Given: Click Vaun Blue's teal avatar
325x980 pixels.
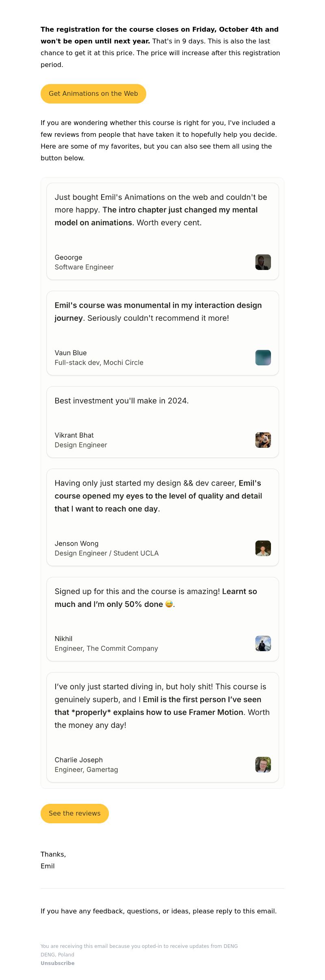Looking at the screenshot, I should (x=263, y=358).
